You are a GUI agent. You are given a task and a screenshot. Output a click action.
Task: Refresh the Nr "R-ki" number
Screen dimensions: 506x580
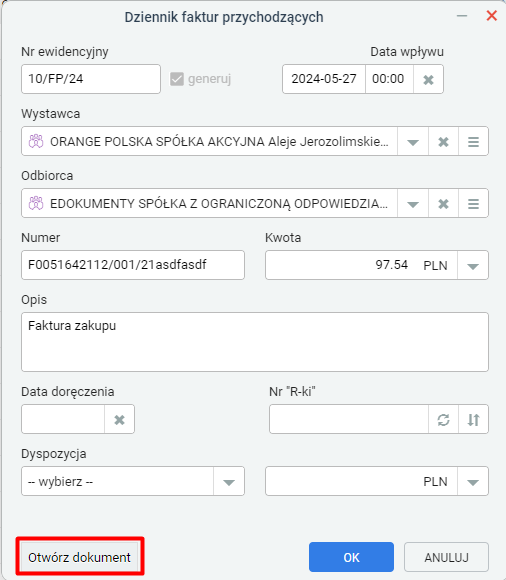(443, 419)
